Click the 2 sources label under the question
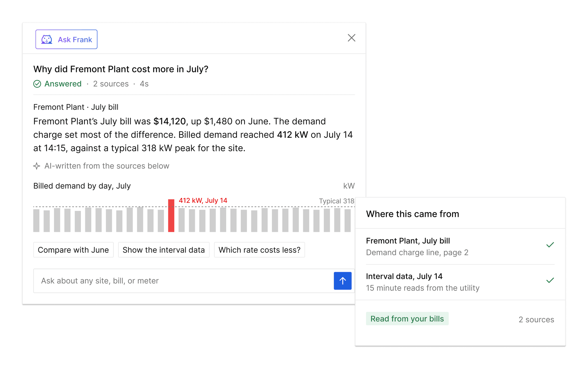 coord(111,84)
